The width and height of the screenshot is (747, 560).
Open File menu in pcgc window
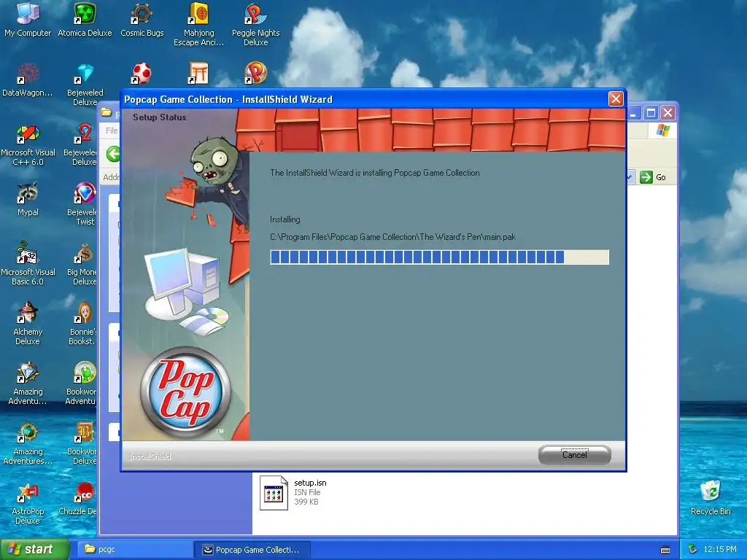[x=112, y=131]
